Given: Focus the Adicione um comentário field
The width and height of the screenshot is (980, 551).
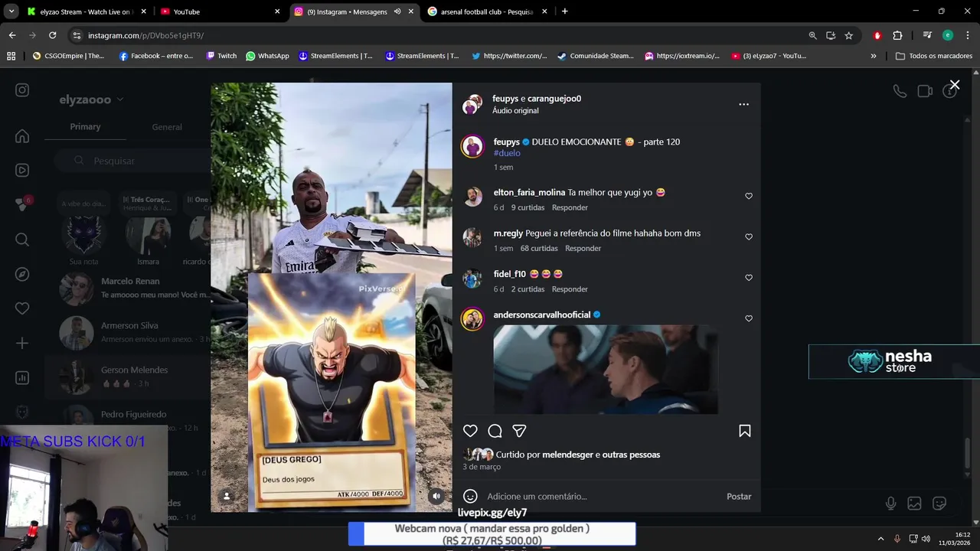Looking at the screenshot, I should tap(601, 496).
